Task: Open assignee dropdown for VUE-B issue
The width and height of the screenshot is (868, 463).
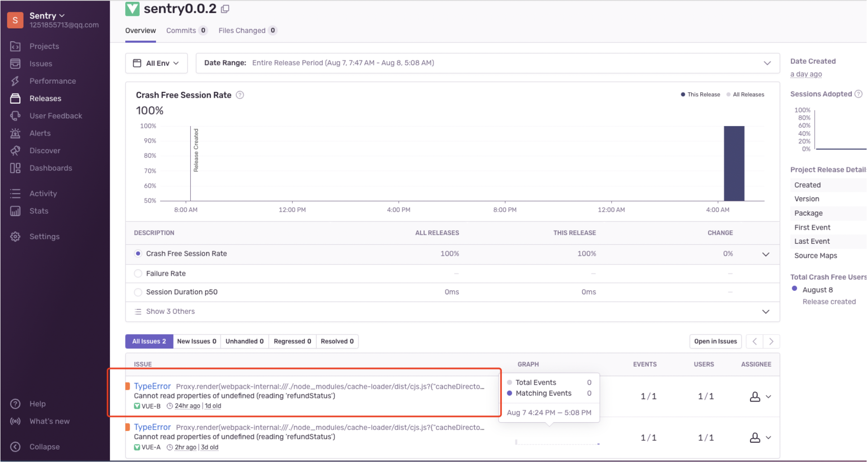Action: pos(769,397)
